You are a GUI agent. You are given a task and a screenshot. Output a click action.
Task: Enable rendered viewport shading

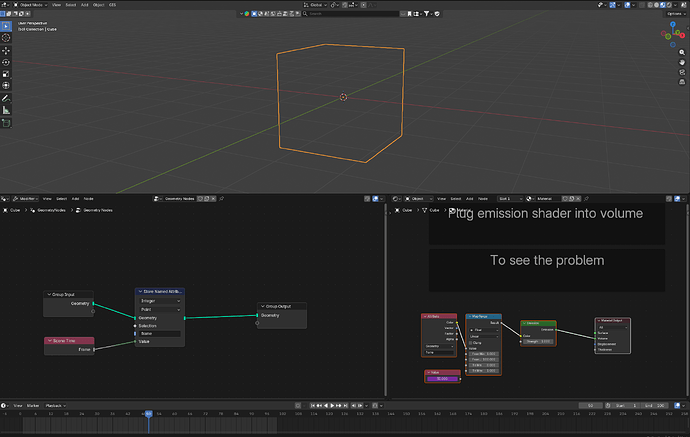coord(669,5)
